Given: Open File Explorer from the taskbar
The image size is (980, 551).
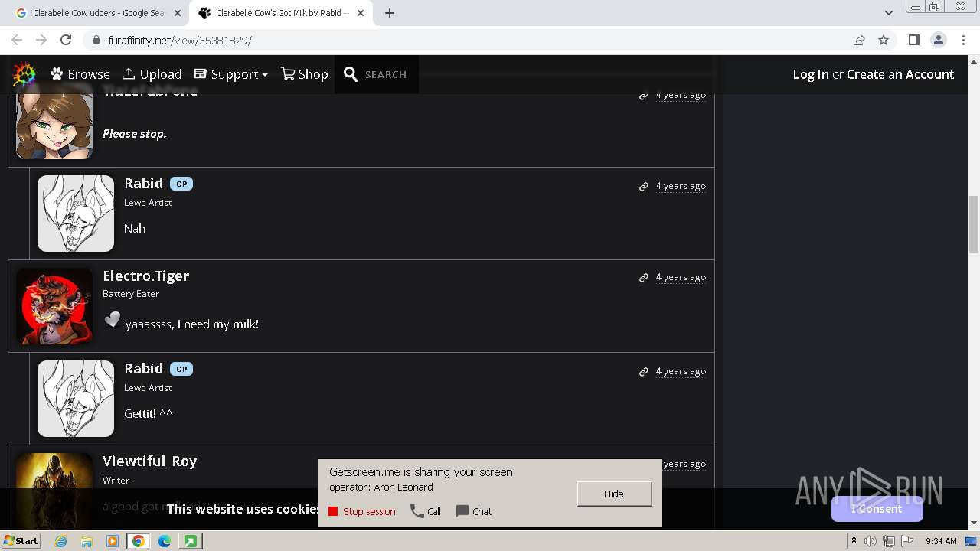Looking at the screenshot, I should click(87, 541).
